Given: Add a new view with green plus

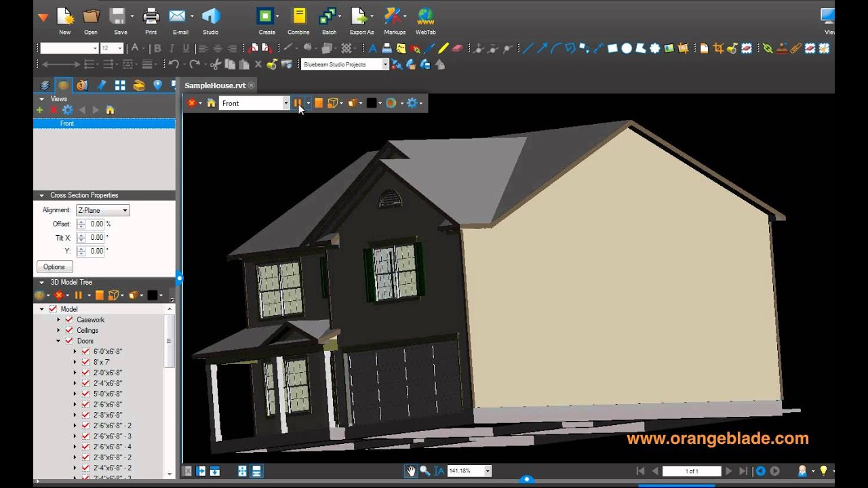Looking at the screenshot, I should click(x=39, y=110).
